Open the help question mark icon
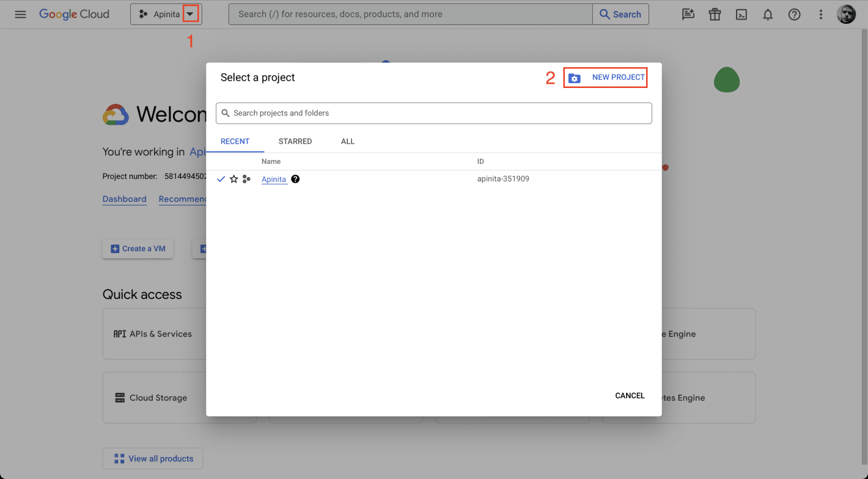 point(794,14)
